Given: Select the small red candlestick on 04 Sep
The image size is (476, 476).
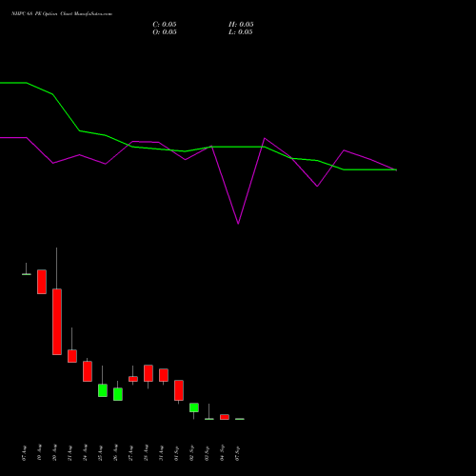Looking at the screenshot, I should pyautogui.click(x=225, y=417).
